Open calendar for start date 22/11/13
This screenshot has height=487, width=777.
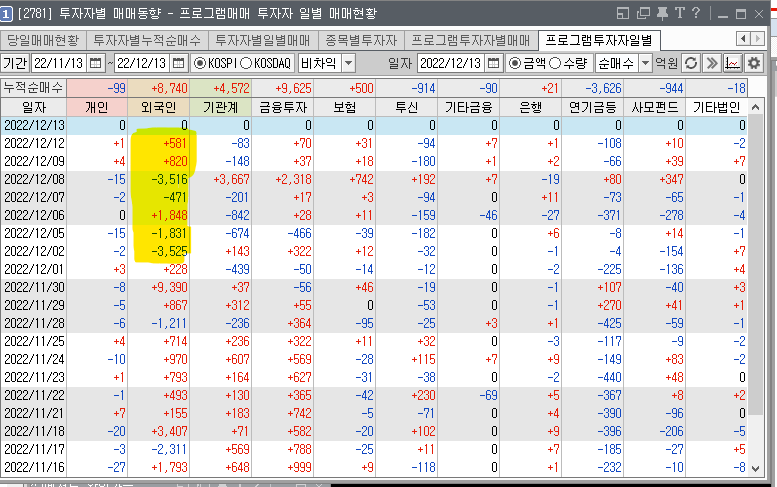[x=96, y=63]
